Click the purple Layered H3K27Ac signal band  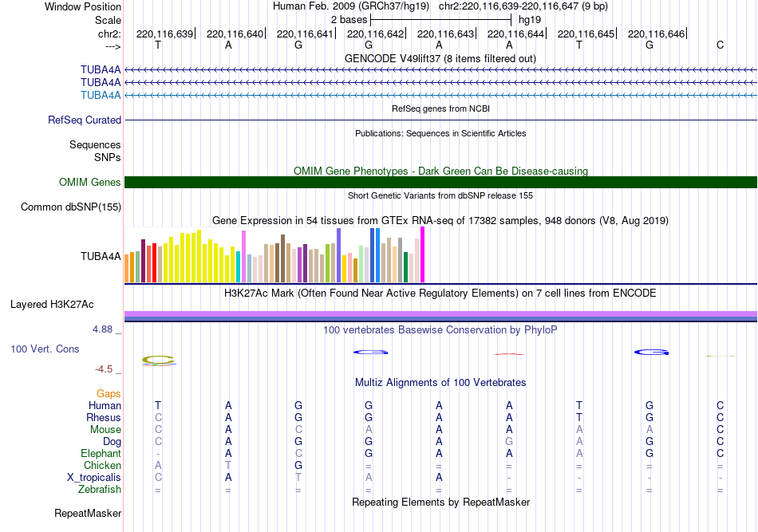click(x=440, y=313)
